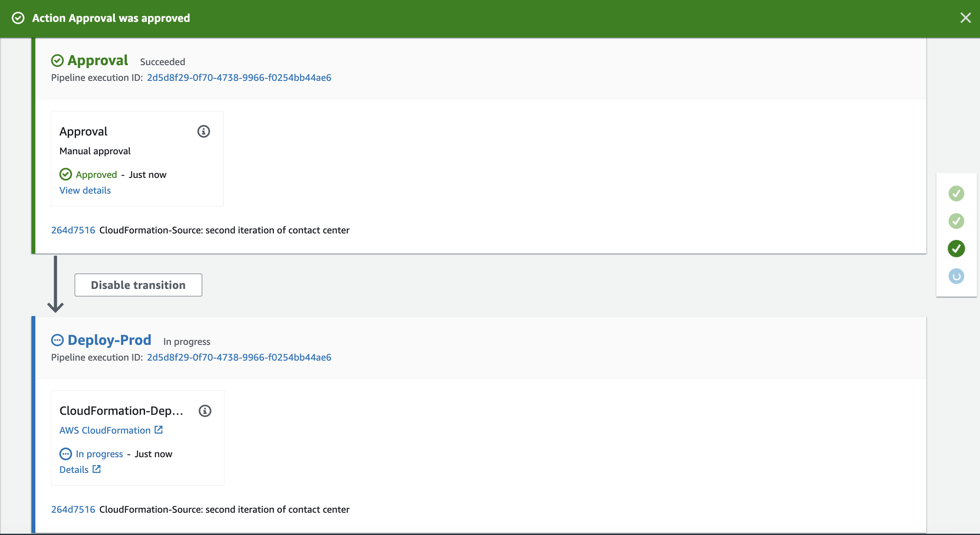Click the Deploy-Prod stage heading

[x=109, y=340]
